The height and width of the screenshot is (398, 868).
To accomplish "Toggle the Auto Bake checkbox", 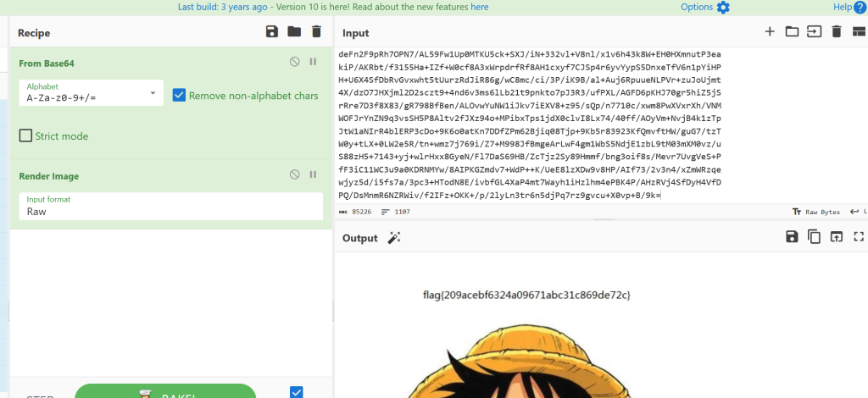I will (296, 391).
